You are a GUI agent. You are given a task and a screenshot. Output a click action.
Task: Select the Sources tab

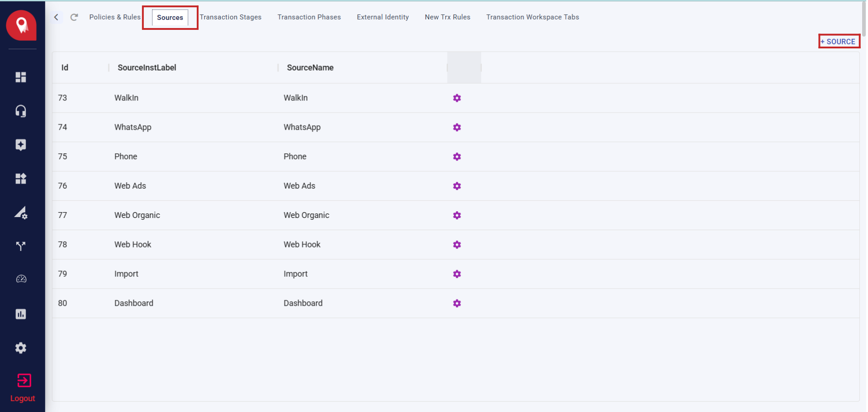(170, 18)
